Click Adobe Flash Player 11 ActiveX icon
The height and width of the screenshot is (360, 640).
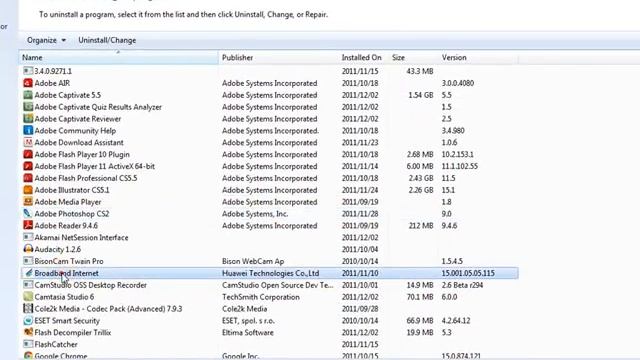coord(28,166)
